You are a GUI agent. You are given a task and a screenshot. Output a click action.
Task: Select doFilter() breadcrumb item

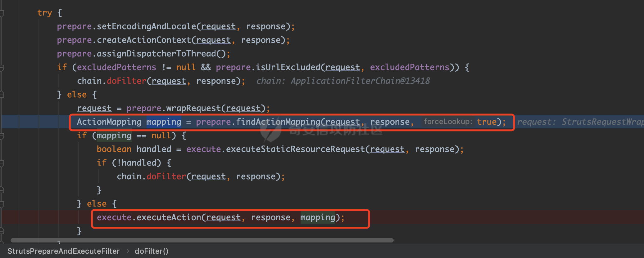point(152,251)
